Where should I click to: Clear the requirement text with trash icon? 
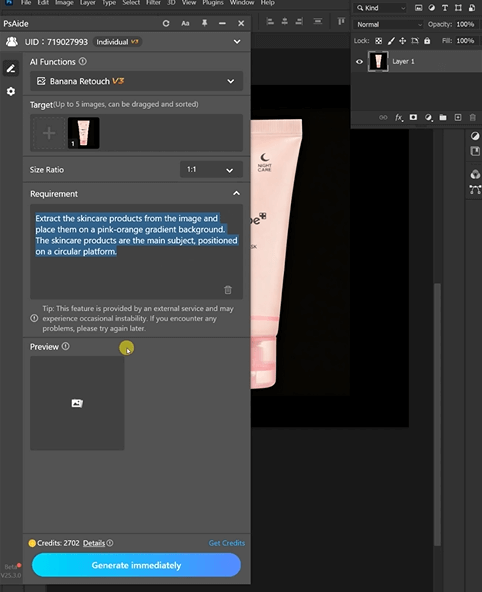click(x=228, y=290)
